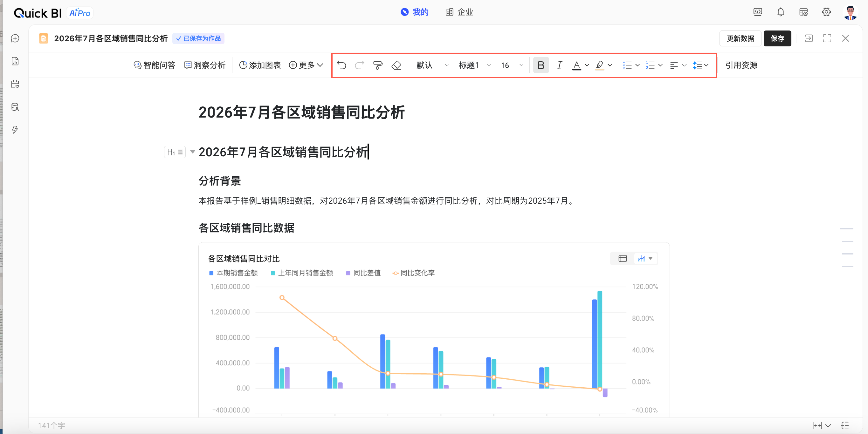Screen dimensions: 868x434
Task: Apply the font color underlined A
Action: click(x=576, y=65)
